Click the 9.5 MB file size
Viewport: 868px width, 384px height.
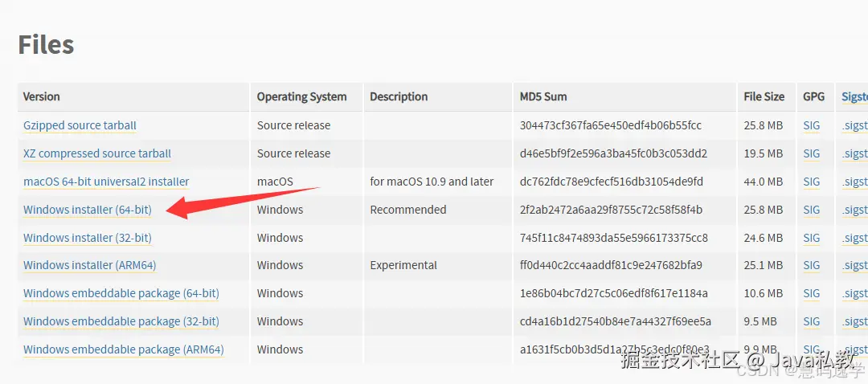tap(760, 321)
